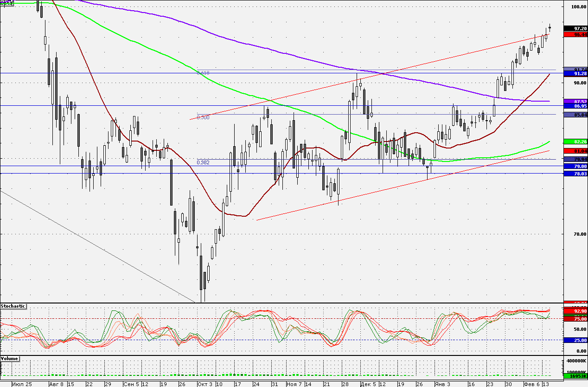Click the Фев 6 date label
Screen dimensions: 588x387
(x=531, y=384)
